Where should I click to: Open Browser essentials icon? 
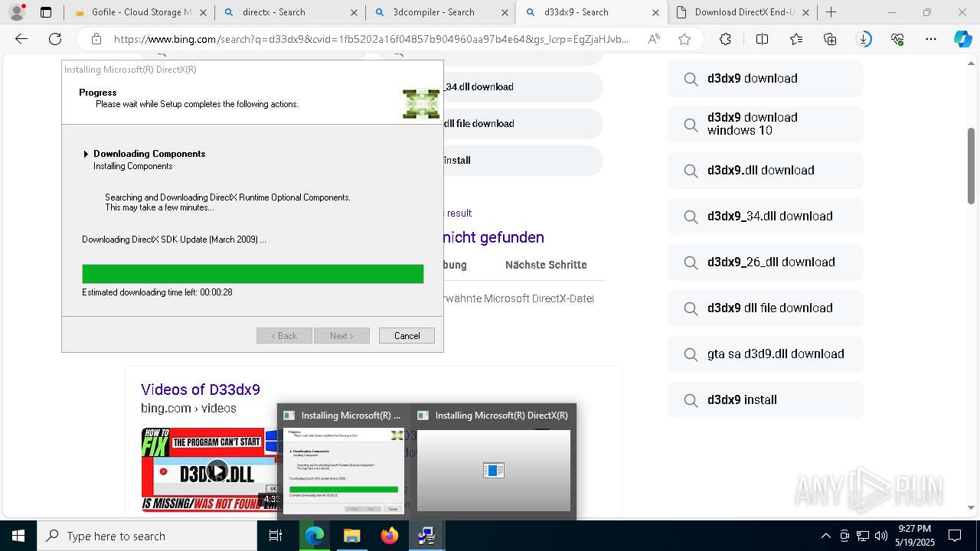pyautogui.click(x=897, y=39)
